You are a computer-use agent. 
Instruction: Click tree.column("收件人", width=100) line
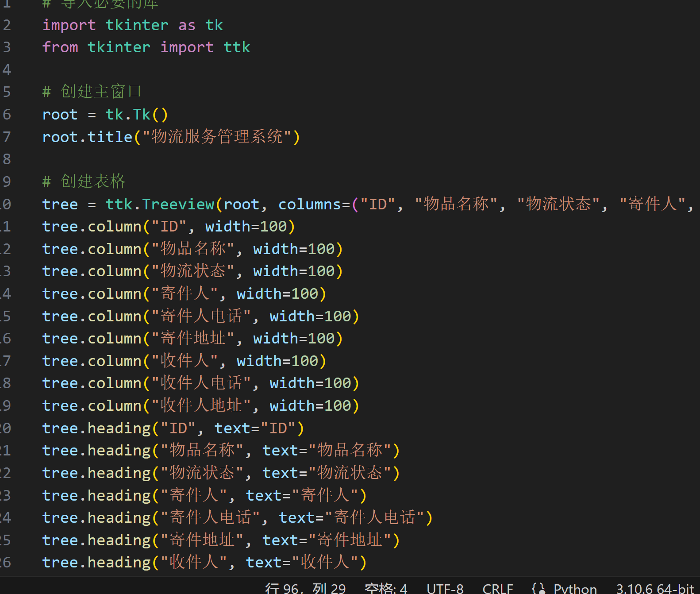(185, 361)
